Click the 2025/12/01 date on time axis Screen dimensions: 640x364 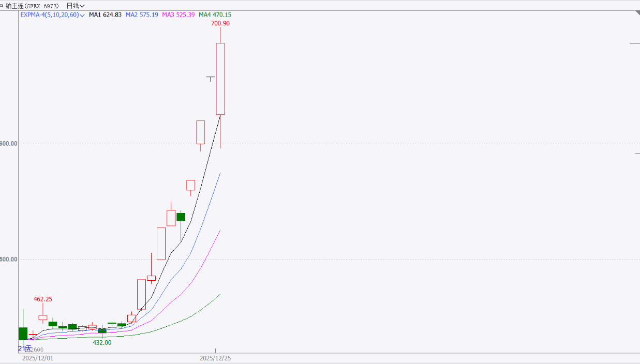pos(37,358)
